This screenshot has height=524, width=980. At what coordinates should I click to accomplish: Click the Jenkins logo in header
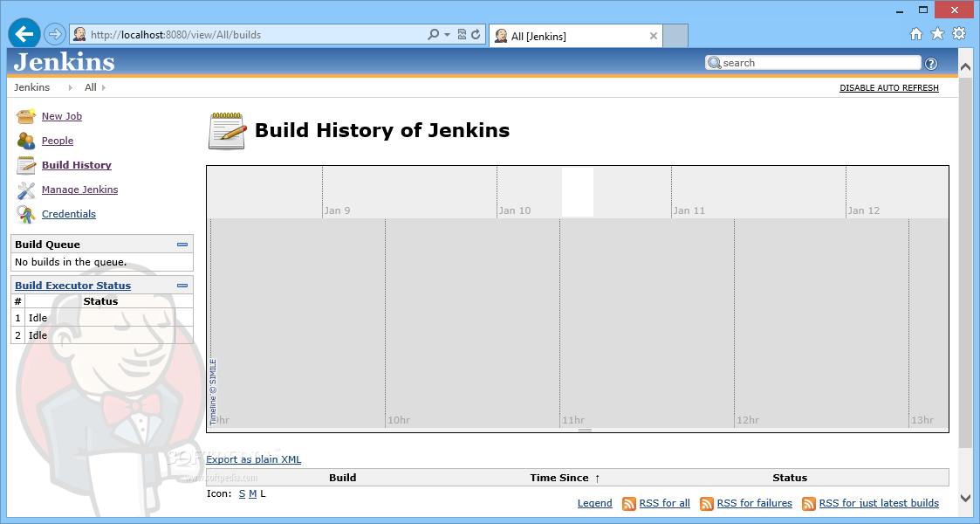tap(65, 62)
